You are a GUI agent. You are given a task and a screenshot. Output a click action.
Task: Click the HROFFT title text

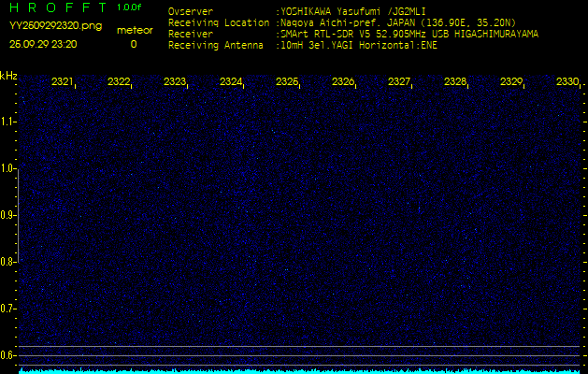point(57,7)
